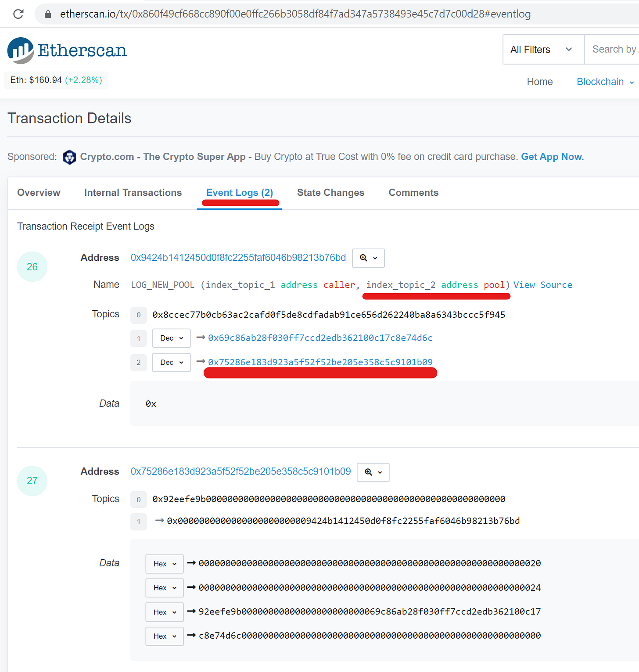Screen dimensions: 639x672
Task: Open Hex dropdown for data row starting c8e74d6c
Action: (165, 636)
